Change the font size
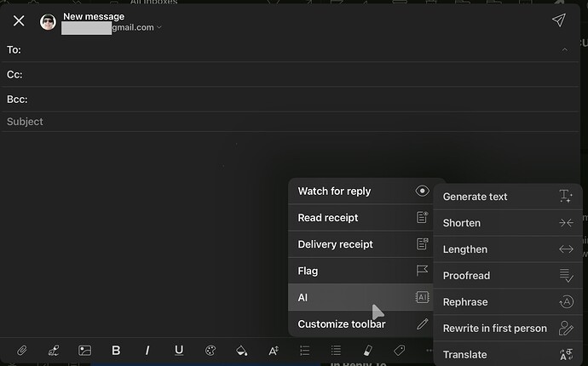Image resolution: width=588 pixels, height=366 pixels. coord(274,351)
